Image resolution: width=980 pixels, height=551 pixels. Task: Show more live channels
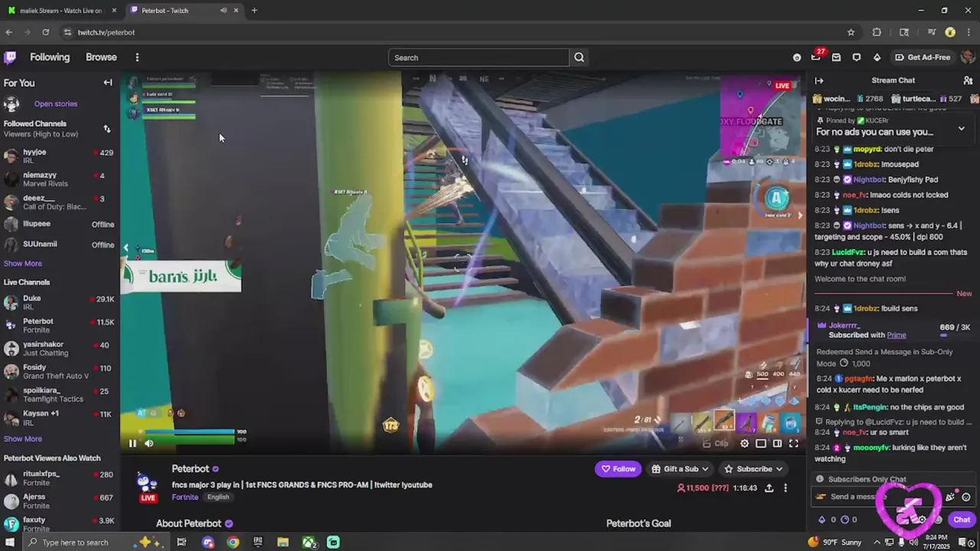click(23, 439)
